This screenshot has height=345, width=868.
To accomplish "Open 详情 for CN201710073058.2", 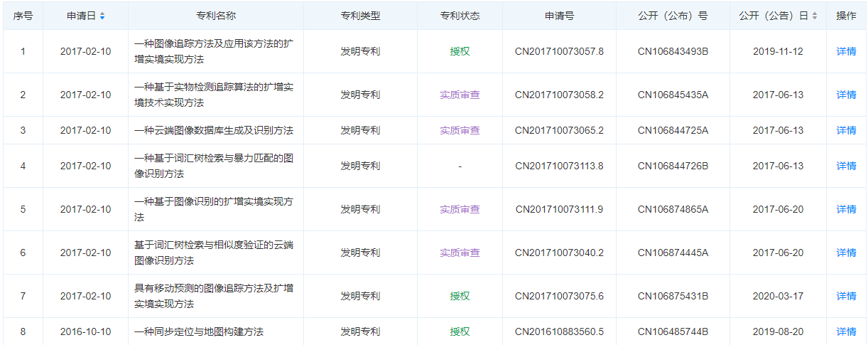I will 846,95.
